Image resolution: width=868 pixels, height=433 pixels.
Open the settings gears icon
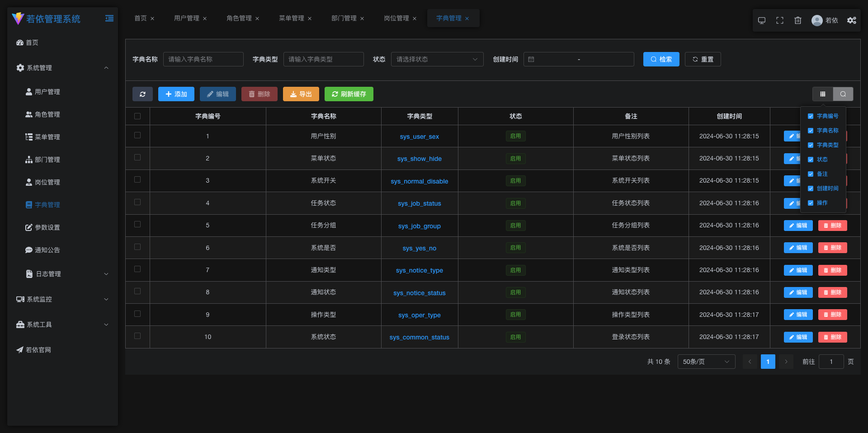coord(852,20)
